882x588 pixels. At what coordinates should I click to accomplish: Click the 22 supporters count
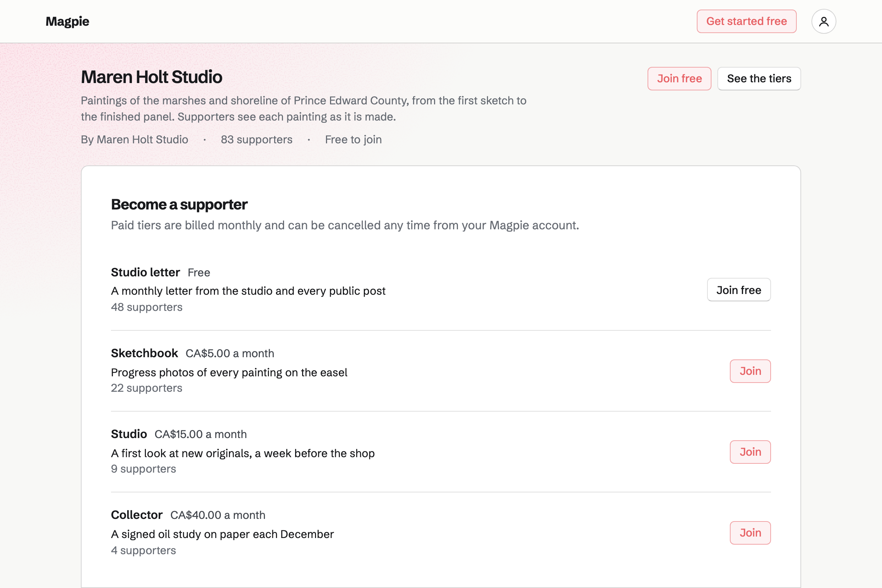[x=147, y=388]
